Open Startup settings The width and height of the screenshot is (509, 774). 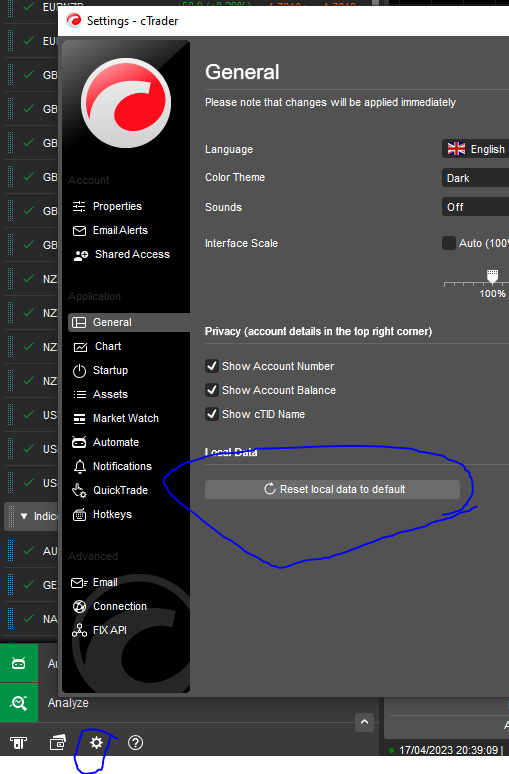110,370
